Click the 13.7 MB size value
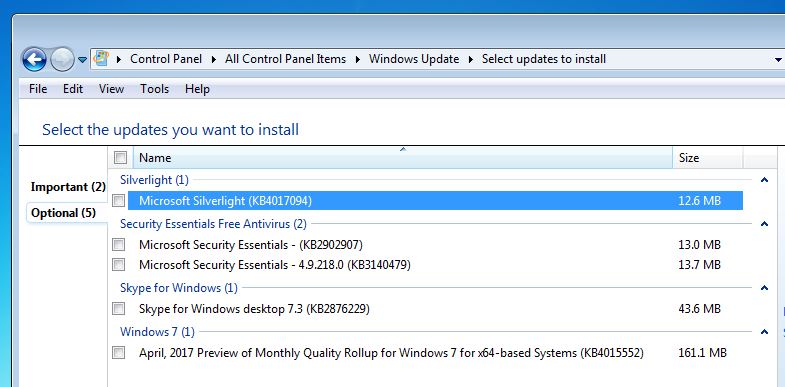785x387 pixels. point(699,264)
